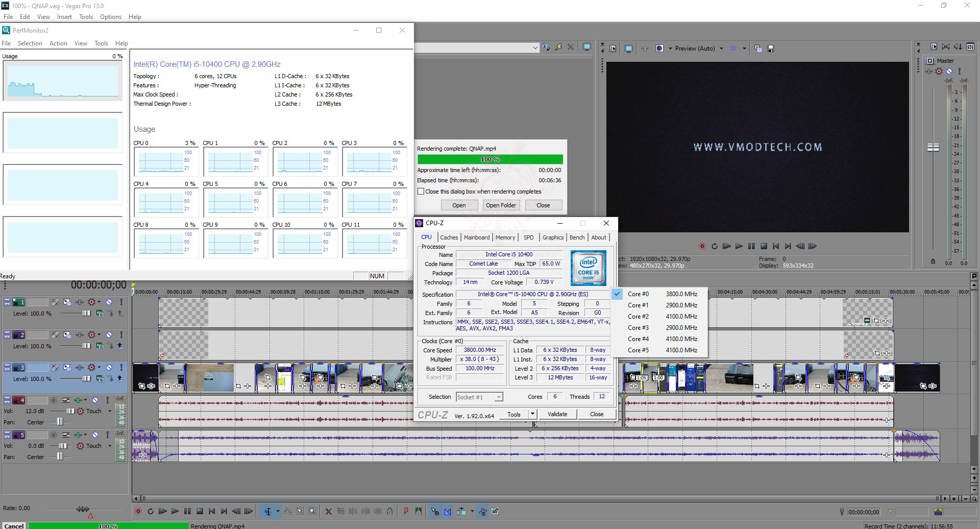Switch to the Graphics tab in CPU-Z
Screen dimensions: 980x529
click(x=553, y=237)
